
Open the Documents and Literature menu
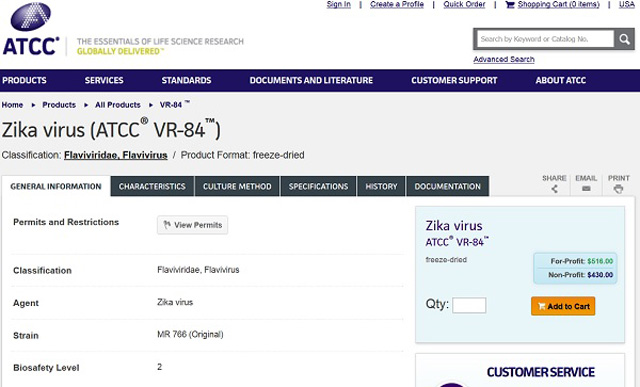[311, 80]
